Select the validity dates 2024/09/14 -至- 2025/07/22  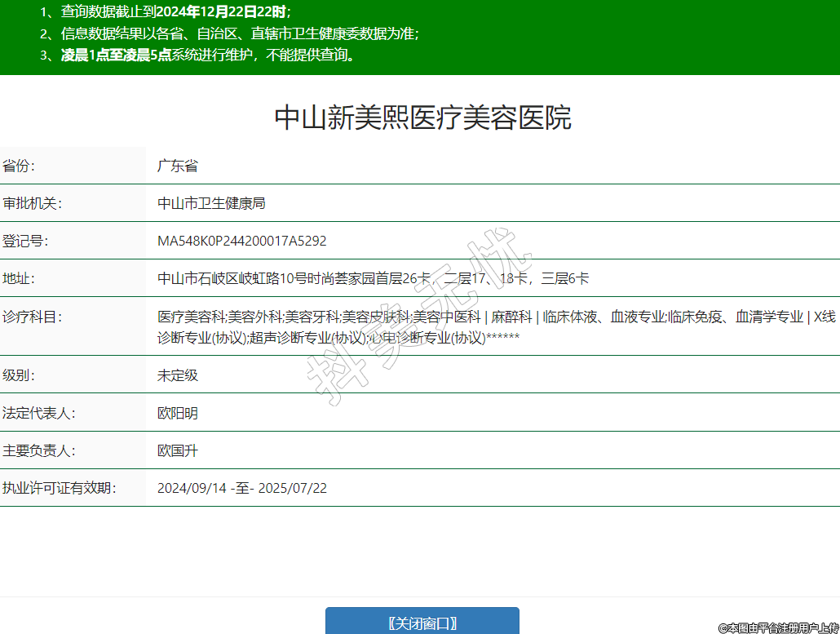tap(242, 488)
